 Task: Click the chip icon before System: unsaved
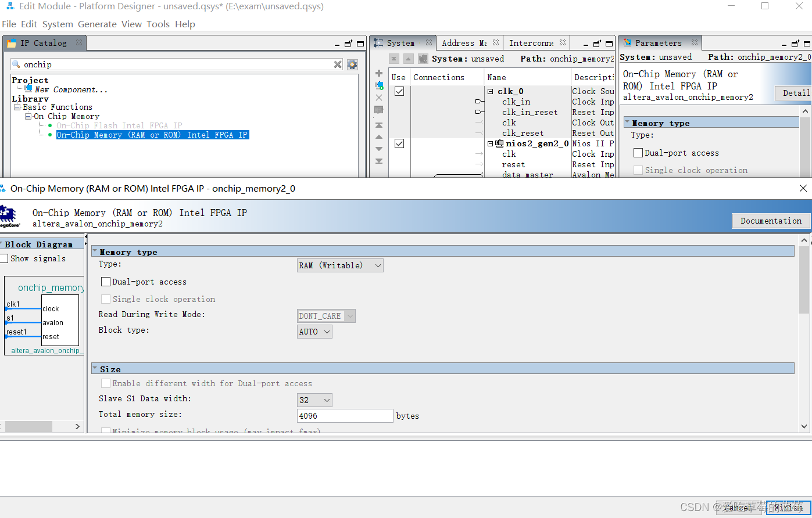pos(423,59)
